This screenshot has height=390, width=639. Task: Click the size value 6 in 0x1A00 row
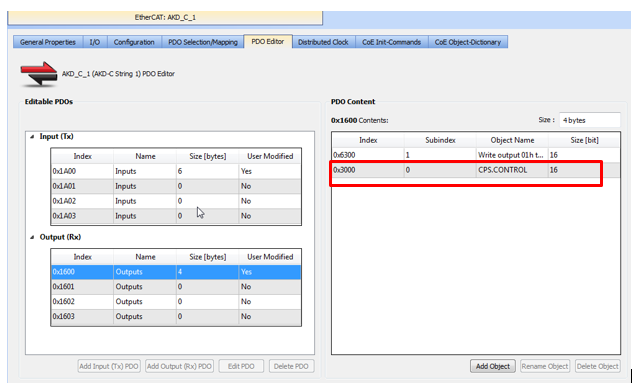tap(207, 172)
